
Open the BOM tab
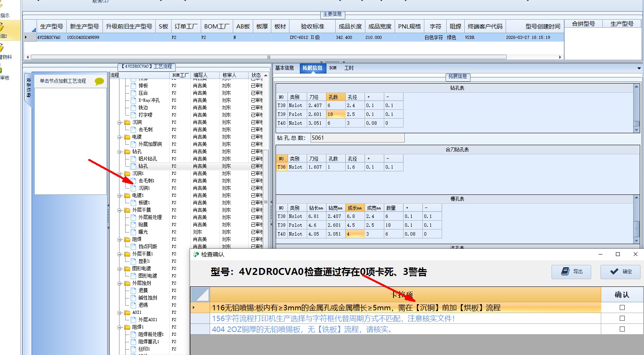click(x=333, y=68)
